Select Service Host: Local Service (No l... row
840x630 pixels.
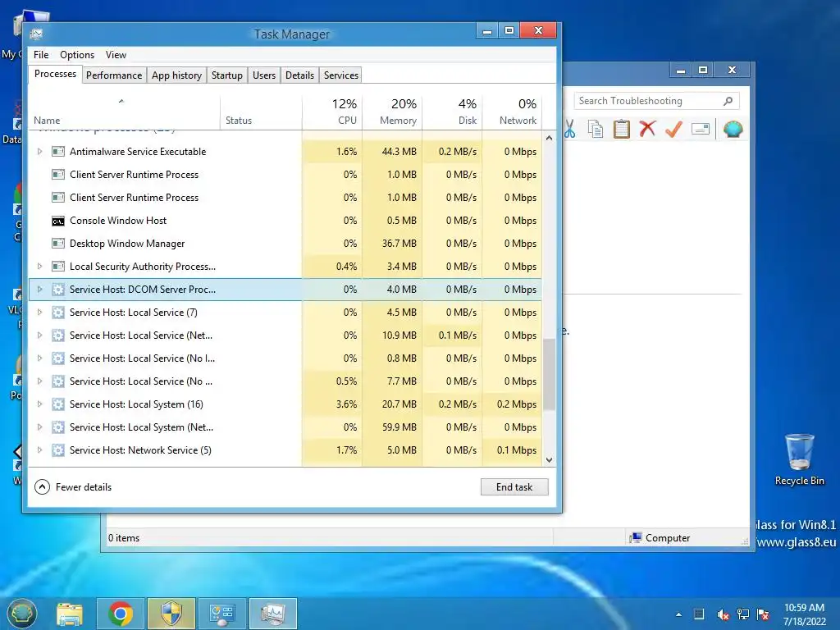285,358
